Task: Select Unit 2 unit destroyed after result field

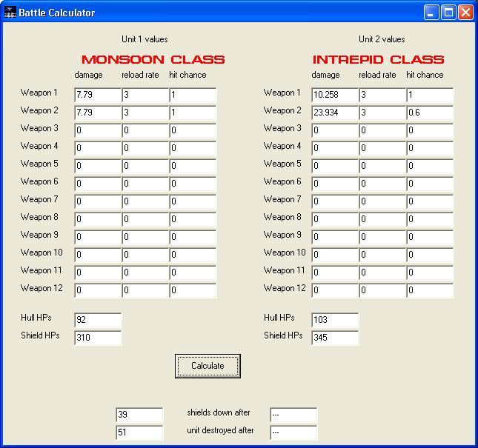Action: pos(293,432)
